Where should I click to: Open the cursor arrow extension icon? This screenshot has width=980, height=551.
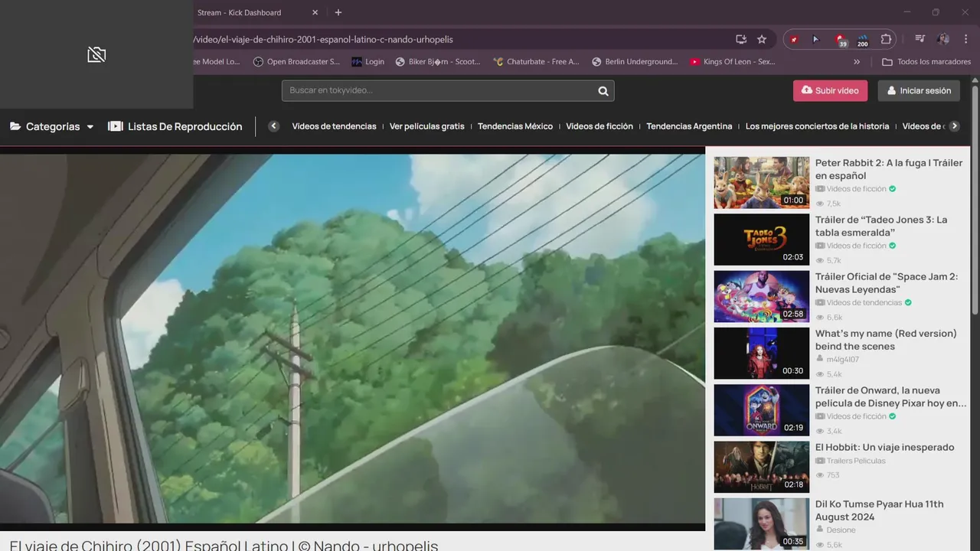pyautogui.click(x=815, y=39)
